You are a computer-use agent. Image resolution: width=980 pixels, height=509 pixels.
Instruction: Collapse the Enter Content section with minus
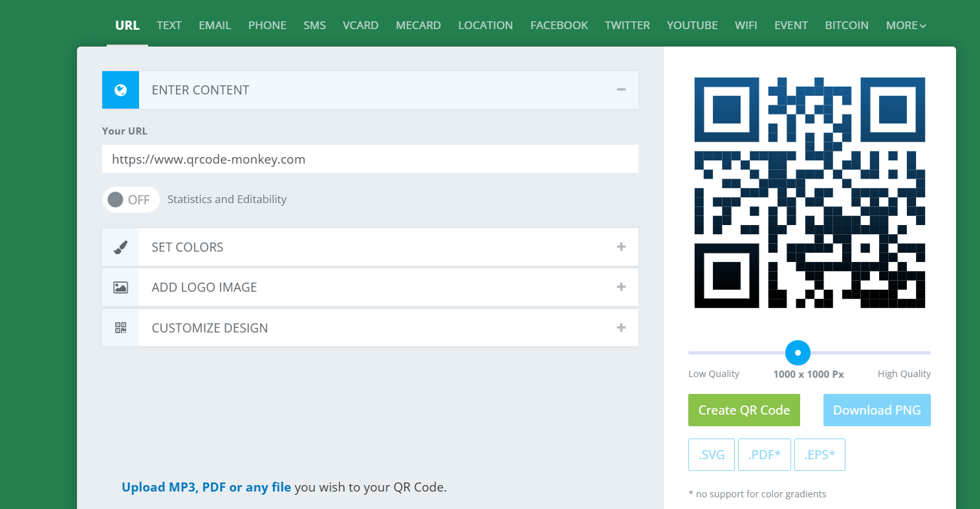coord(621,90)
